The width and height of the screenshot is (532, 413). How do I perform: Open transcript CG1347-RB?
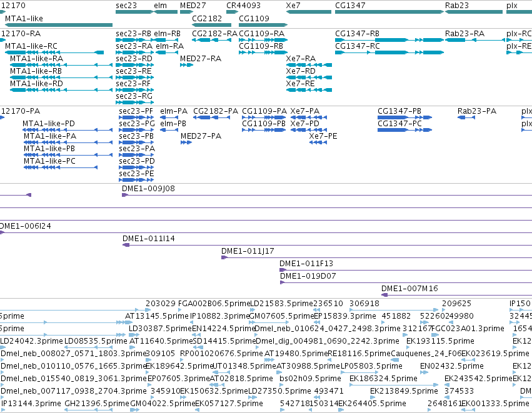357,34
